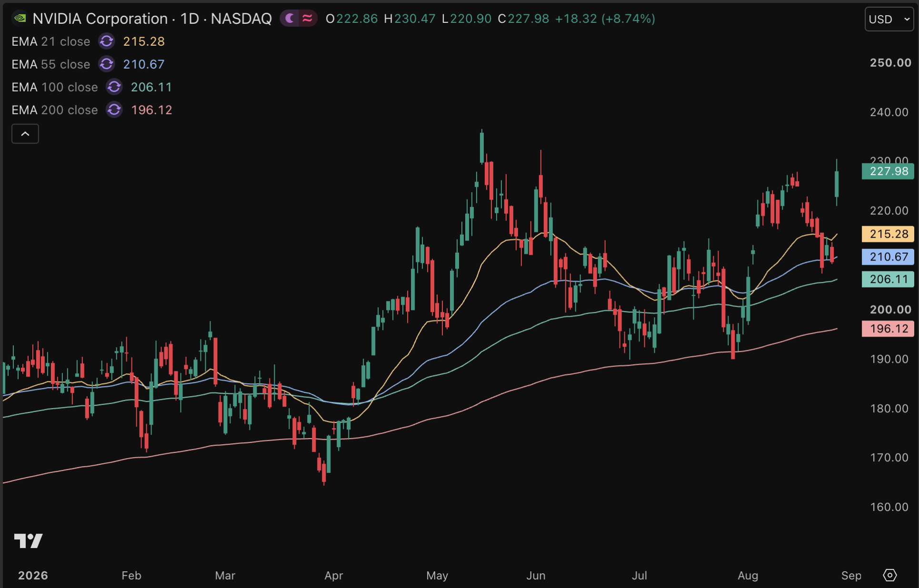Collapse the indicator legend with the chevron button
The width and height of the screenshot is (919, 588).
(25, 134)
